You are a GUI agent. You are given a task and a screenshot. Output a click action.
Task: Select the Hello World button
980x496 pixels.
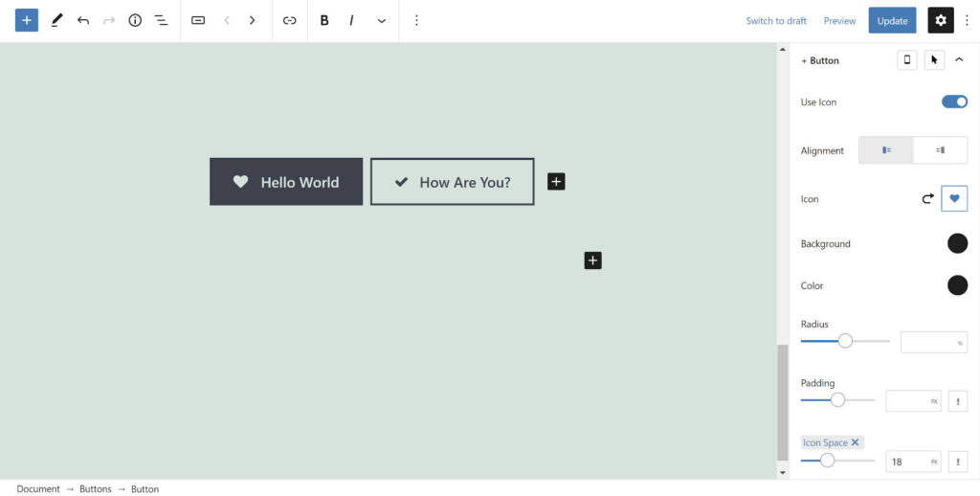(285, 181)
